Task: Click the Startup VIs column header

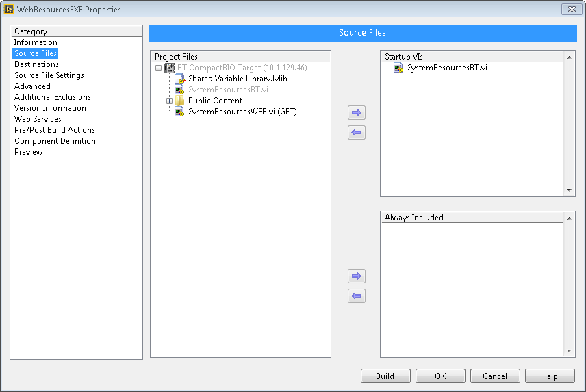Action: [472, 57]
